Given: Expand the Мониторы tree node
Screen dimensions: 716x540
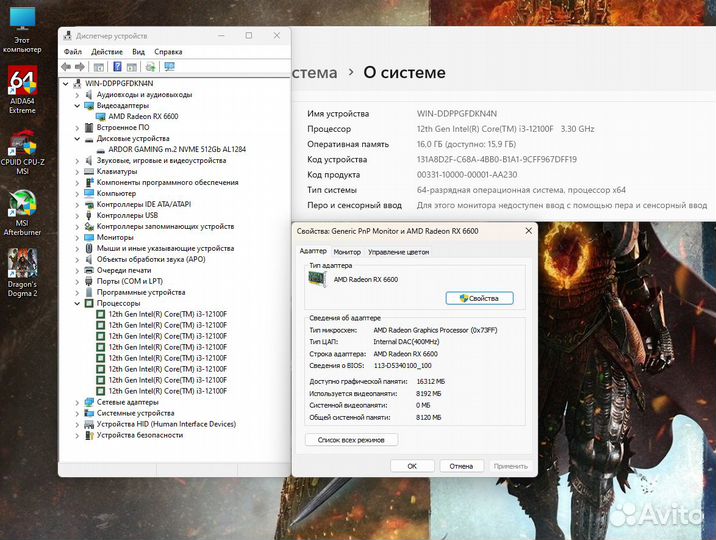Looking at the screenshot, I should click(x=77, y=237).
